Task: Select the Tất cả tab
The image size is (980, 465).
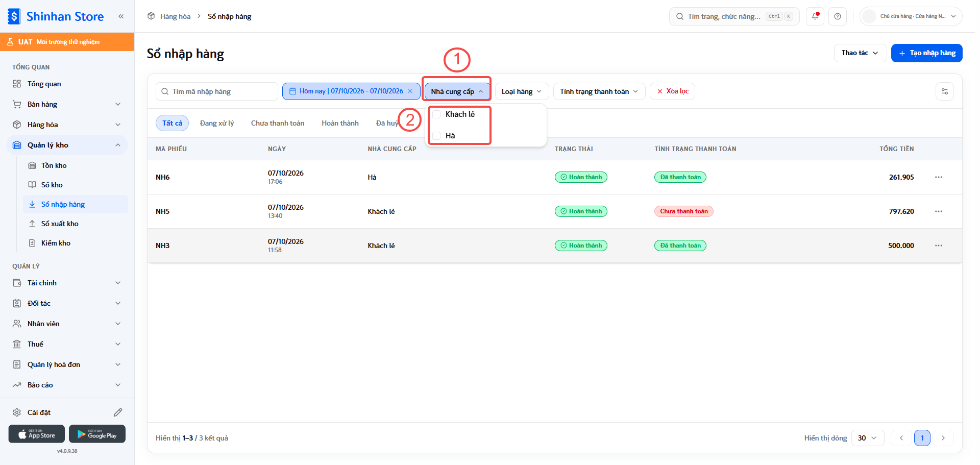Action: coord(172,123)
